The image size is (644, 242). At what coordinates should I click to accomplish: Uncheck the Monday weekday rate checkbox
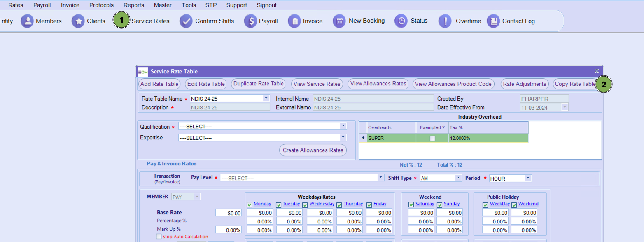(249, 204)
